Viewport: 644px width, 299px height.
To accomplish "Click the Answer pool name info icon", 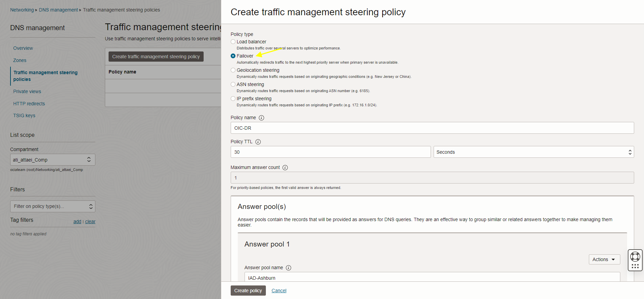I will tap(289, 268).
